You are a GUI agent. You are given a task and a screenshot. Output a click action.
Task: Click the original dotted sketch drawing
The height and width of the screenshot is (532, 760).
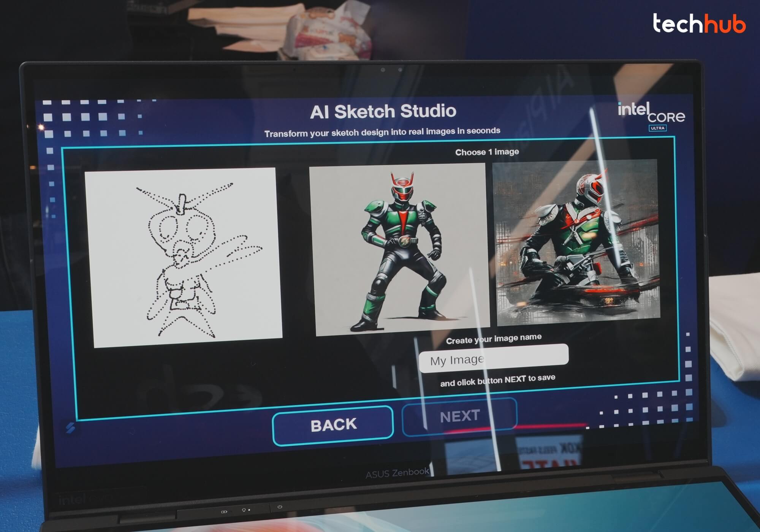coord(184,258)
